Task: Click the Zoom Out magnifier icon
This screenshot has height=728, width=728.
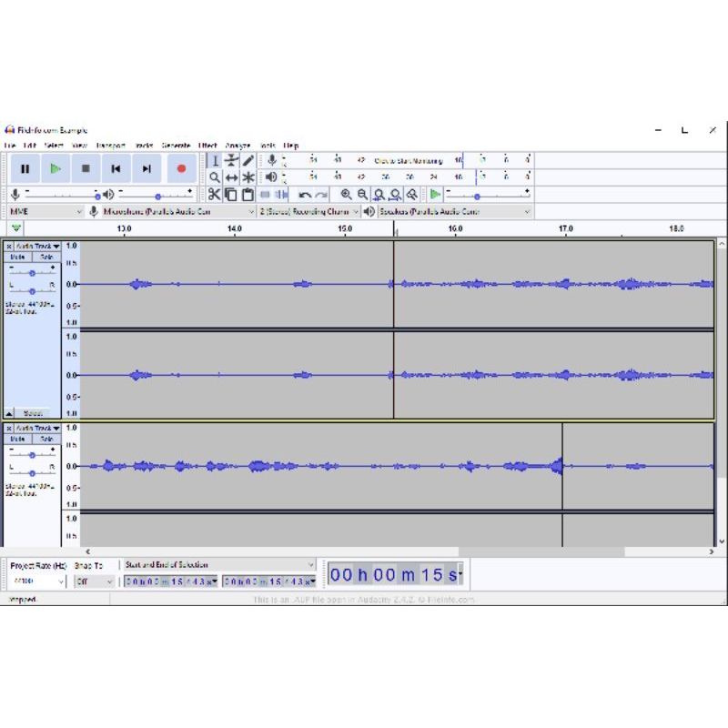Action: pos(362,195)
